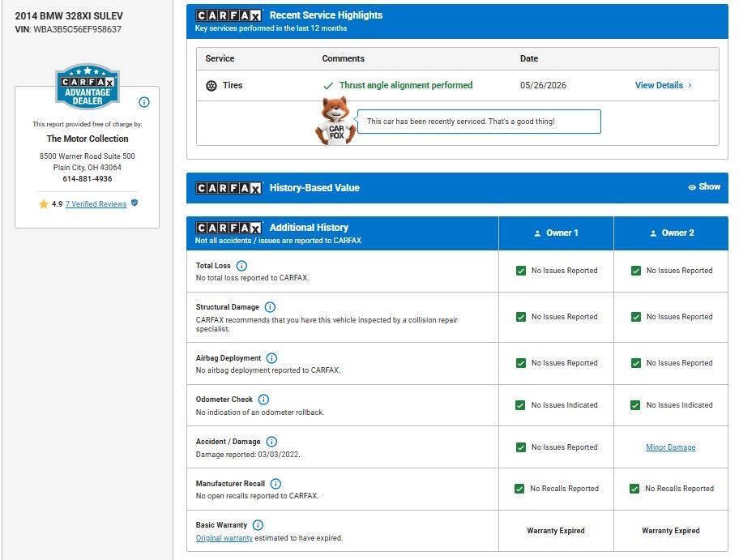Open the 7 Verified Reviews link
This screenshot has width=739, height=560.
coord(96,204)
